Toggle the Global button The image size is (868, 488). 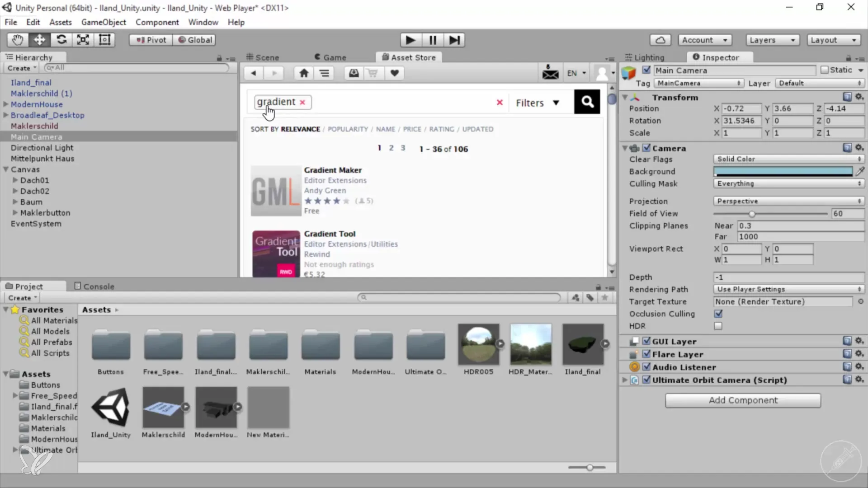(x=195, y=40)
